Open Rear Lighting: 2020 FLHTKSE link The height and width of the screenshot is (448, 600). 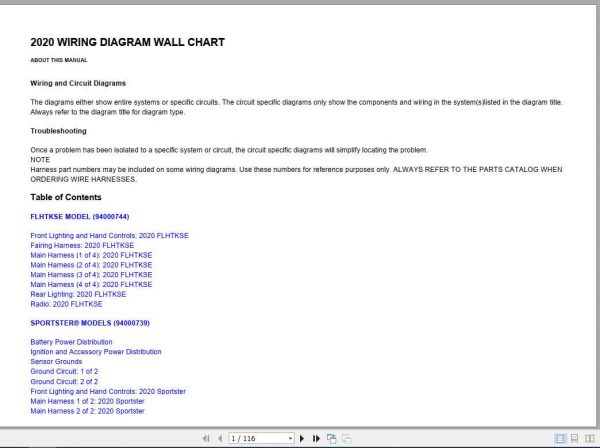click(78, 294)
